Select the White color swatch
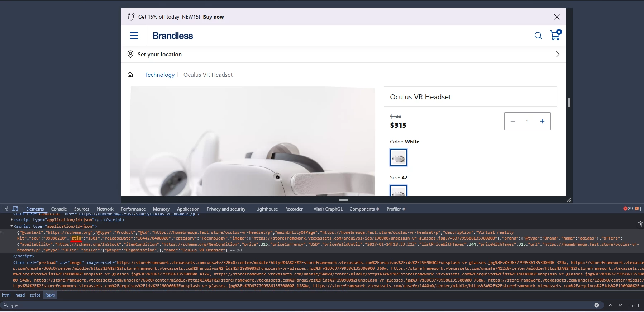 point(399,157)
